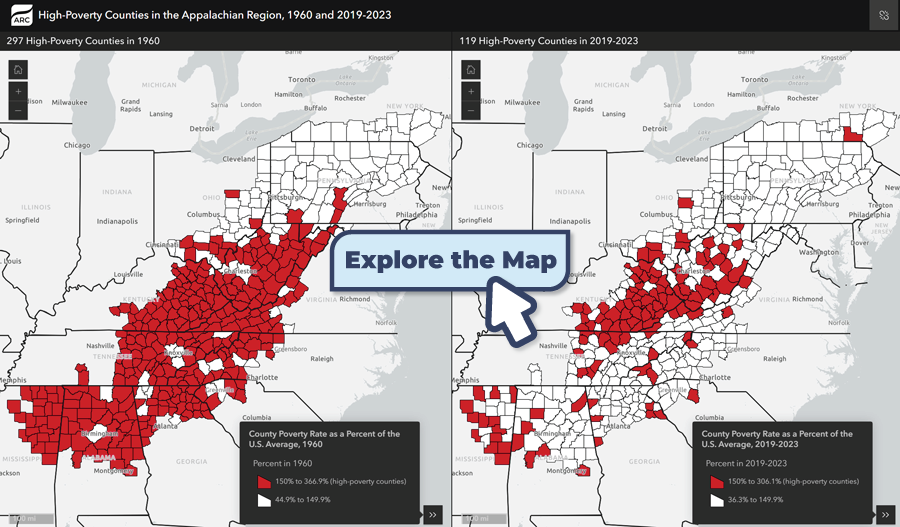This screenshot has width=900, height=527.
Task: Zoom in on the 1960 map
Action: pos(19,91)
